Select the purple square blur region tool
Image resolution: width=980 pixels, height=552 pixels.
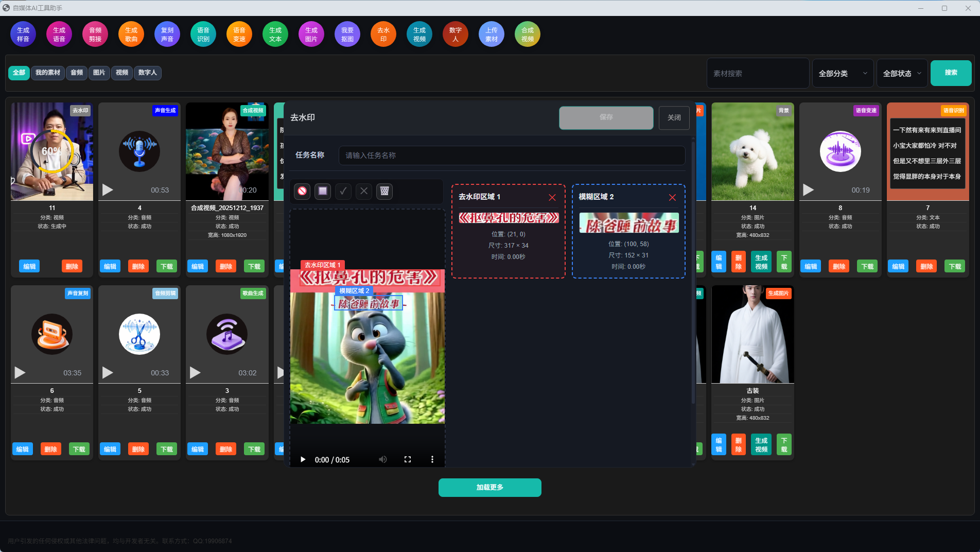click(x=323, y=191)
